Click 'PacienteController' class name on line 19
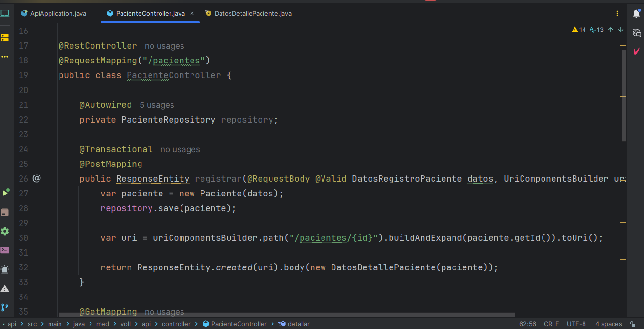 click(174, 75)
